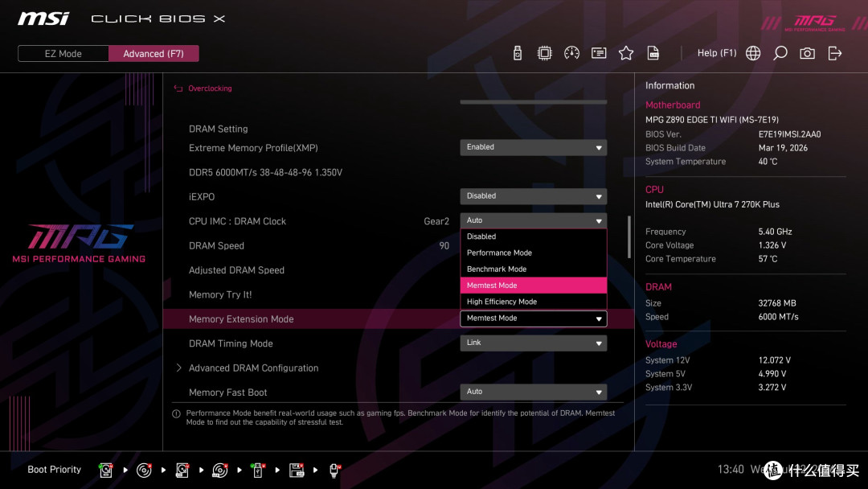The height and width of the screenshot is (489, 868).
Task: Click the DDR5 6000MT/s 38-48-48-96 1.350V text
Action: [x=265, y=173]
